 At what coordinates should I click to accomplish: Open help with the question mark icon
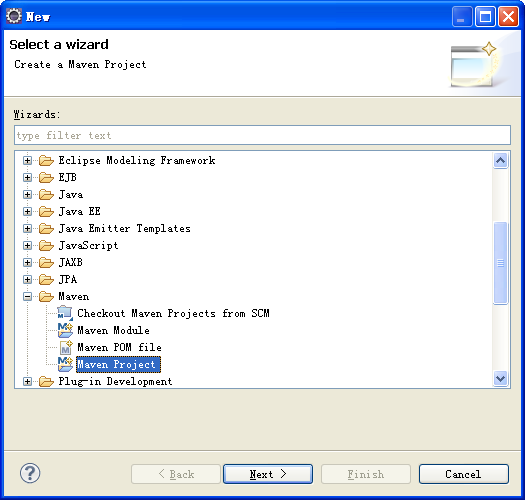(30, 474)
